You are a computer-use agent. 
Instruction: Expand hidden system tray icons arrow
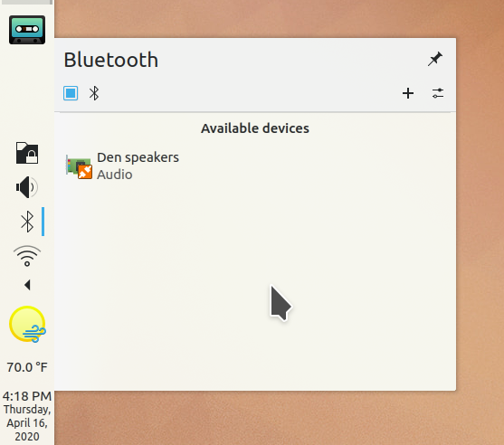[27, 285]
